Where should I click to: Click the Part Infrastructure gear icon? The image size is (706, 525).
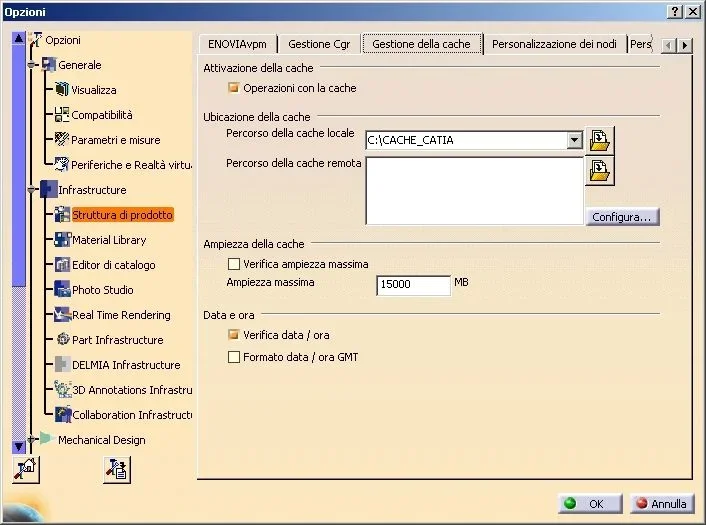point(63,339)
